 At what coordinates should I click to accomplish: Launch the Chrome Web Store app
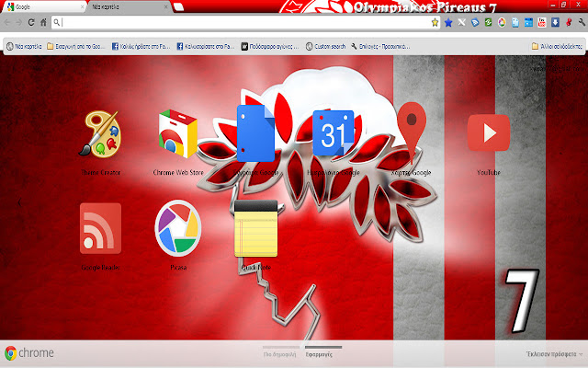(177, 134)
